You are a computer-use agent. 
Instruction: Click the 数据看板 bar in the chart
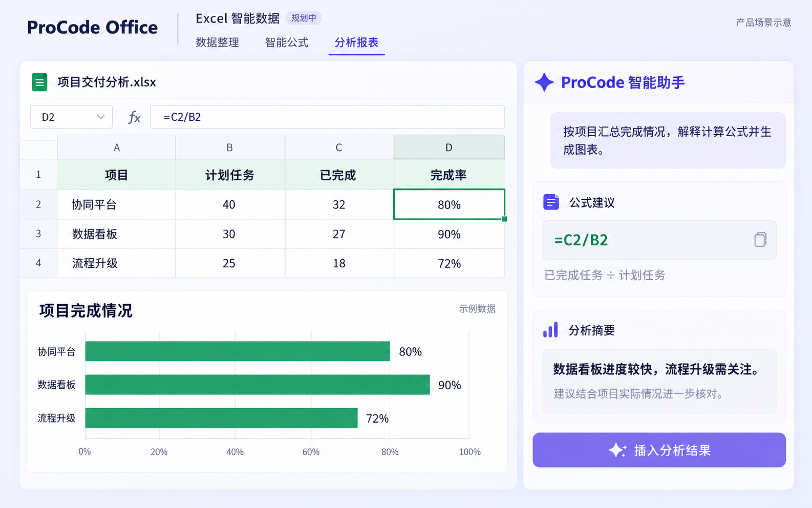click(x=258, y=385)
